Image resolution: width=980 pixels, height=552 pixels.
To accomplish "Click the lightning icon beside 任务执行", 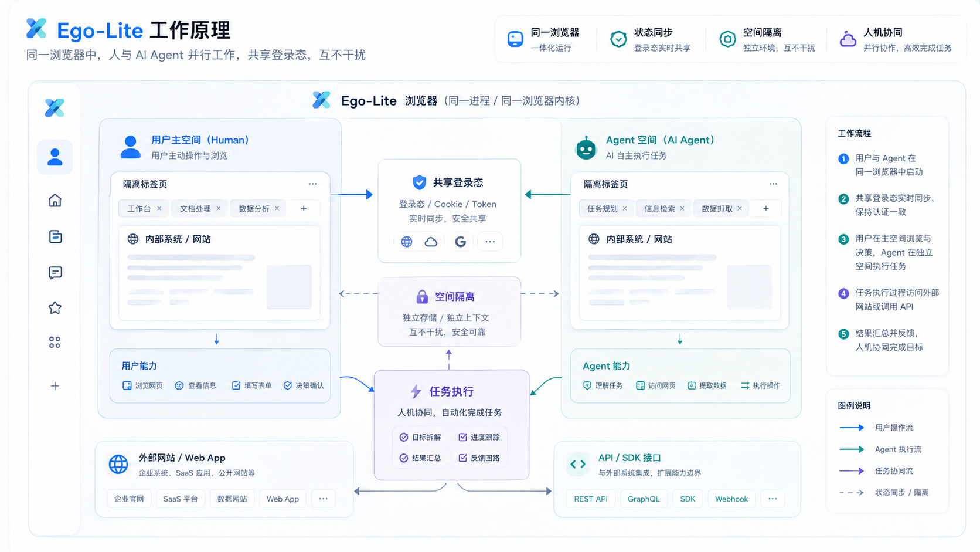I will (x=416, y=391).
